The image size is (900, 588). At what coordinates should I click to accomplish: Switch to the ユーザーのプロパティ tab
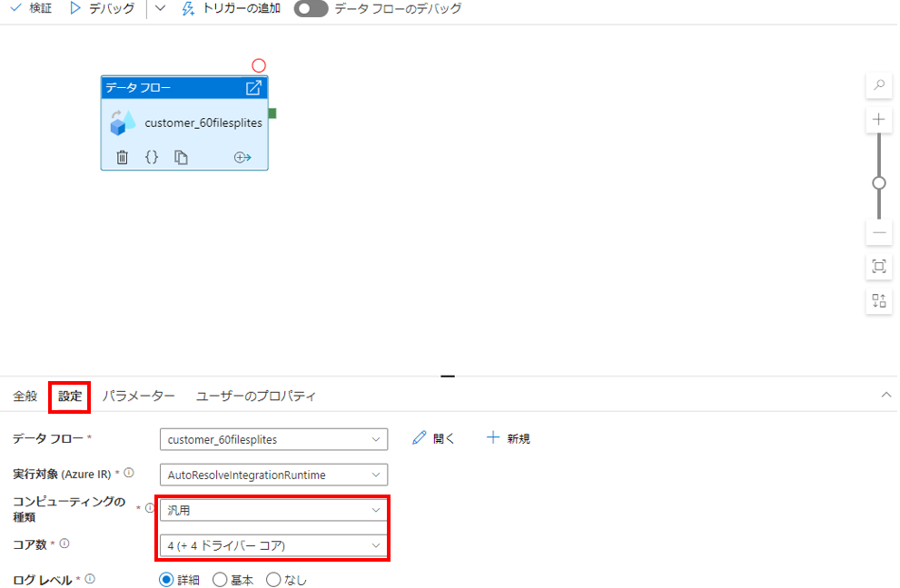pos(256,396)
